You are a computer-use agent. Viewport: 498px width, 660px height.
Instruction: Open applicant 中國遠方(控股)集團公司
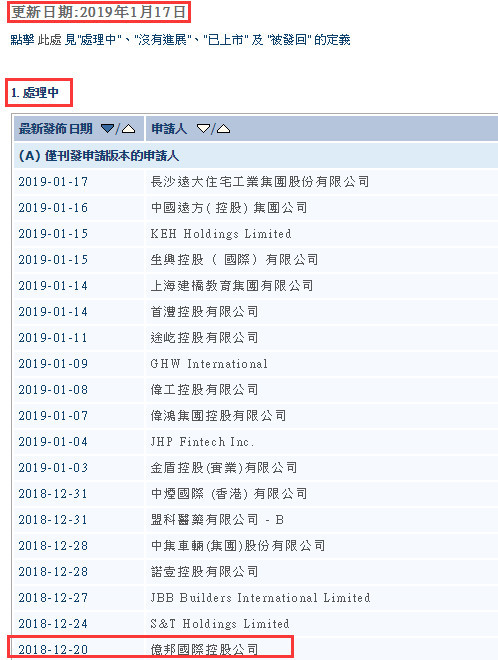click(x=229, y=208)
